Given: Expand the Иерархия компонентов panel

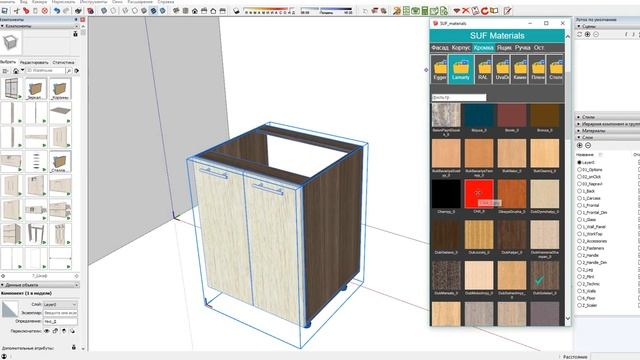Looking at the screenshot, I should tap(607, 124).
